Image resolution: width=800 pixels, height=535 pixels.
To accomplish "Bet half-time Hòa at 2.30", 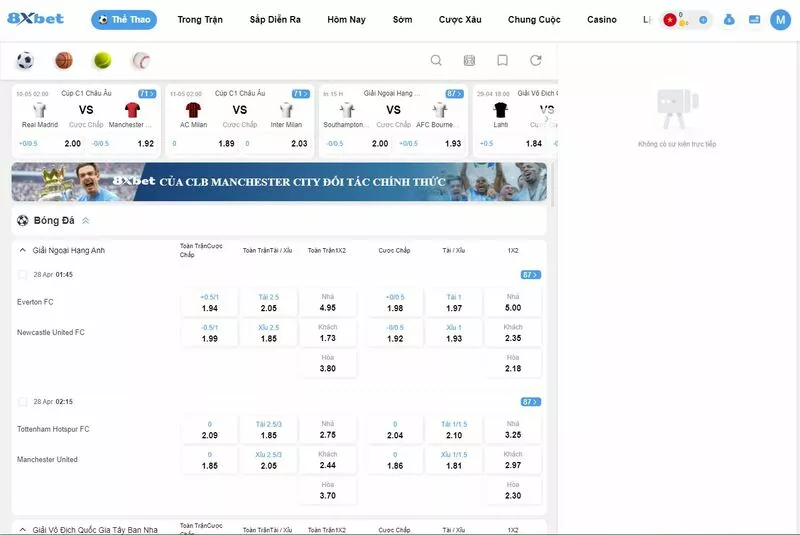I will tap(513, 491).
